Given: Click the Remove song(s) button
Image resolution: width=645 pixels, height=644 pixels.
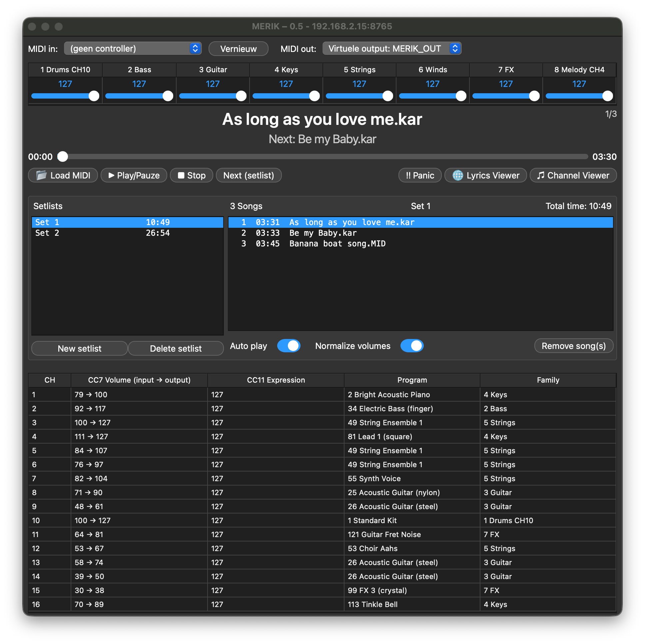Looking at the screenshot, I should coord(573,346).
